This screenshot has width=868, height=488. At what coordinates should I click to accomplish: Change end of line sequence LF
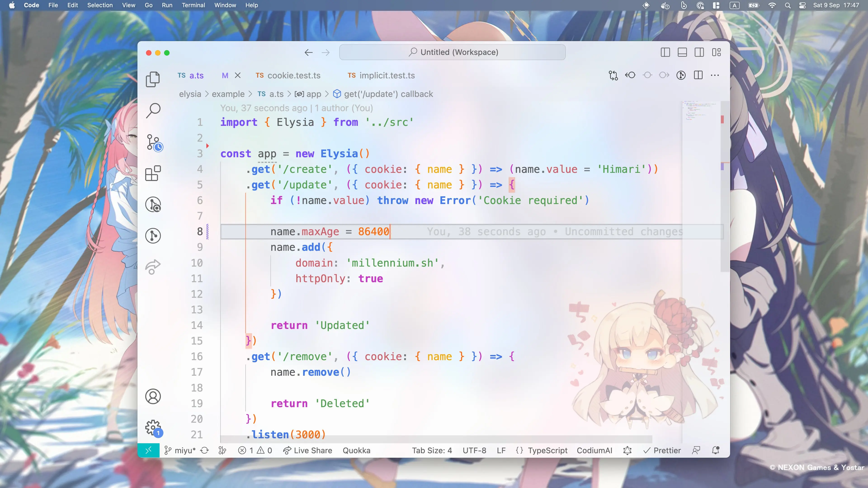click(501, 450)
